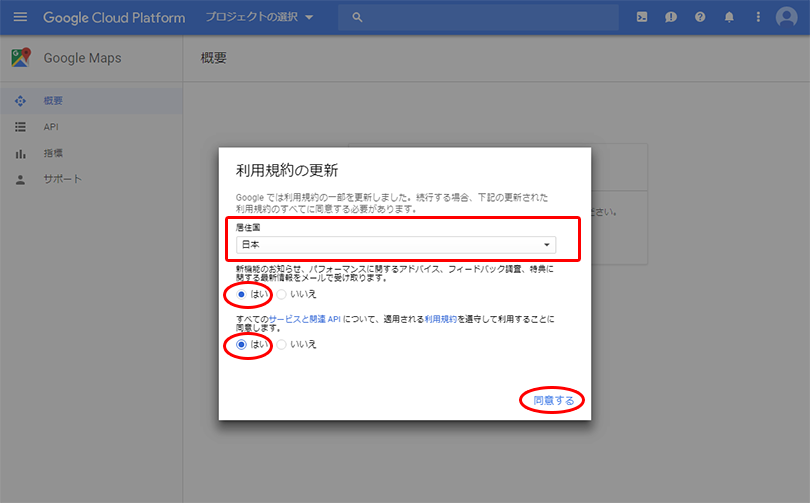Open Cloud Shell terminal icon
This screenshot has height=503, width=810.
tap(642, 17)
